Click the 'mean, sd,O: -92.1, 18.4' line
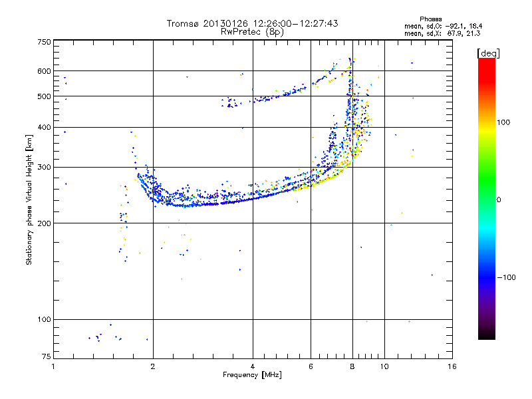This screenshot has width=532, height=399. 443,26
